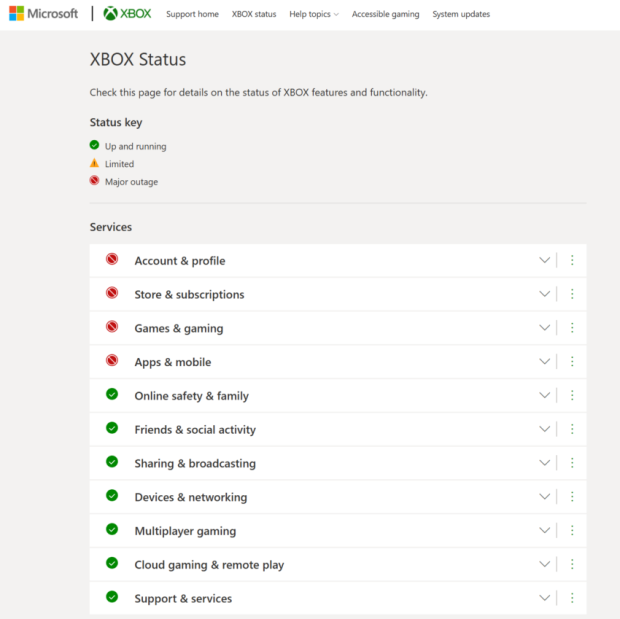
Task: Expand Store & subscriptions chevron
Action: 544,294
